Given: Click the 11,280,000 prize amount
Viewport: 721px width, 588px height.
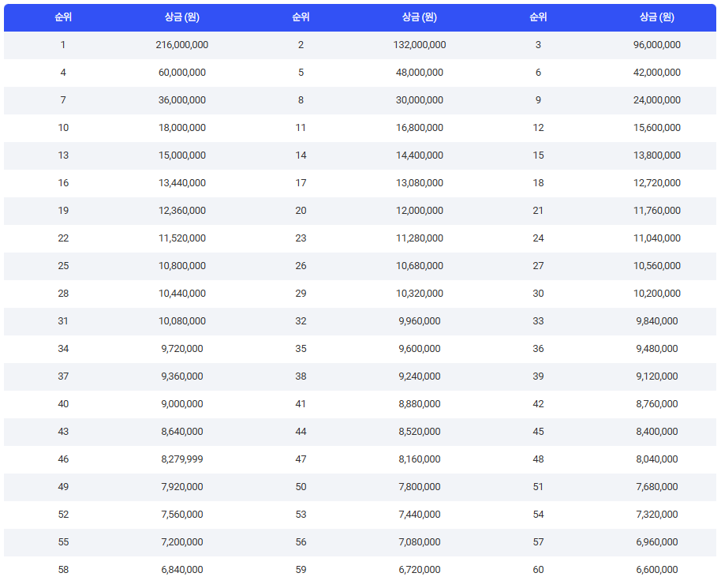Looking at the screenshot, I should coord(420,238).
